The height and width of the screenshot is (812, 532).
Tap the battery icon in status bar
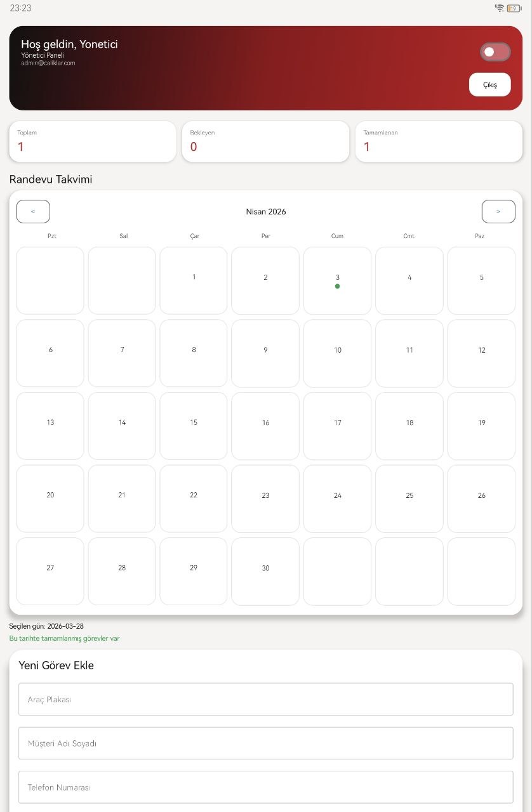(x=514, y=8)
